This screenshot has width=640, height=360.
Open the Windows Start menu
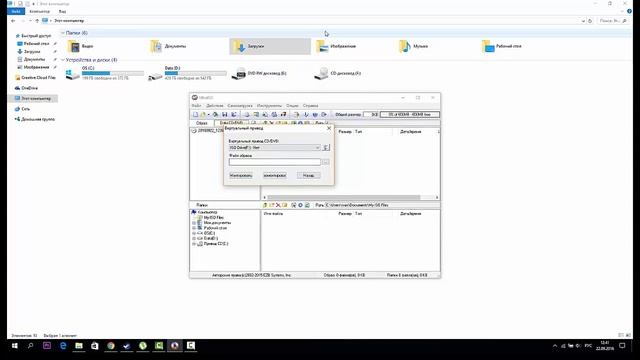coord(15,346)
